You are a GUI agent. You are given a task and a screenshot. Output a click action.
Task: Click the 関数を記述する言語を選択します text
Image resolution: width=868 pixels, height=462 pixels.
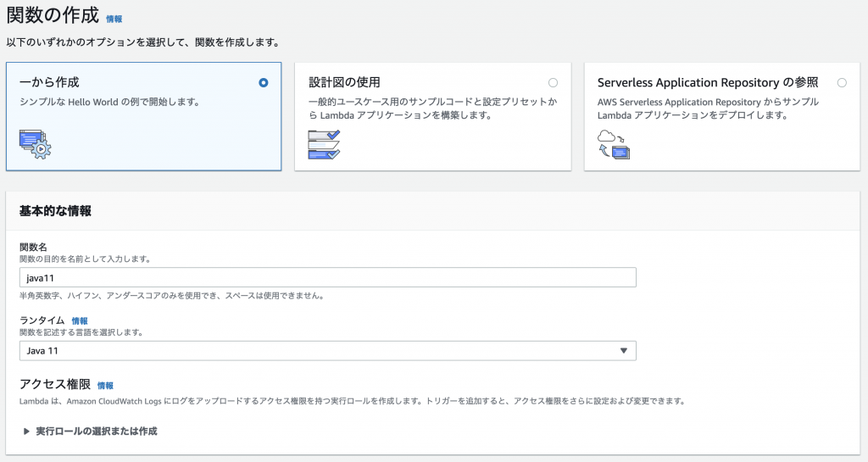(x=82, y=332)
